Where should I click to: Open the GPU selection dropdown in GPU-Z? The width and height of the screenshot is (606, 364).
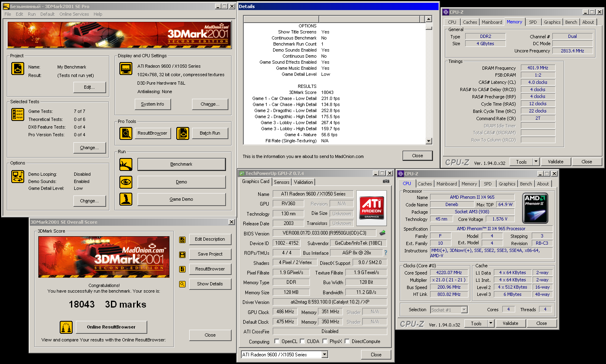[324, 355]
